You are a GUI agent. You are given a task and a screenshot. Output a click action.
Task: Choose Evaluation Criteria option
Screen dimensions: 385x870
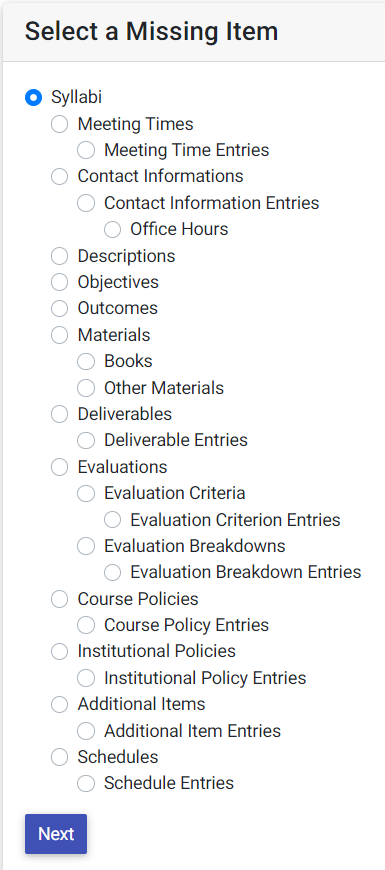click(86, 493)
